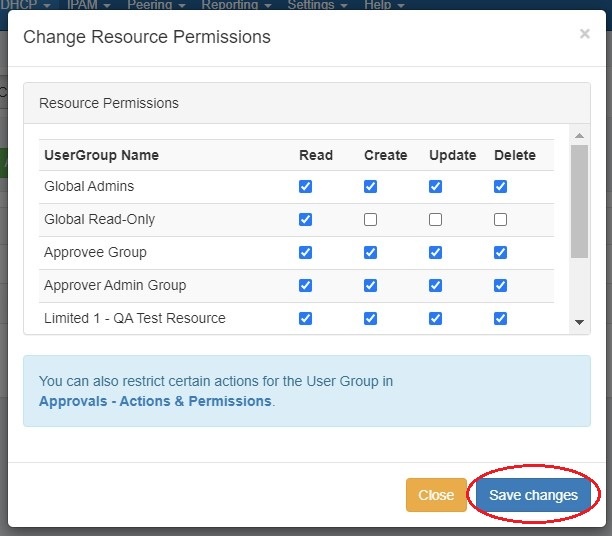Uncheck Read for Global Admins

coord(306,187)
